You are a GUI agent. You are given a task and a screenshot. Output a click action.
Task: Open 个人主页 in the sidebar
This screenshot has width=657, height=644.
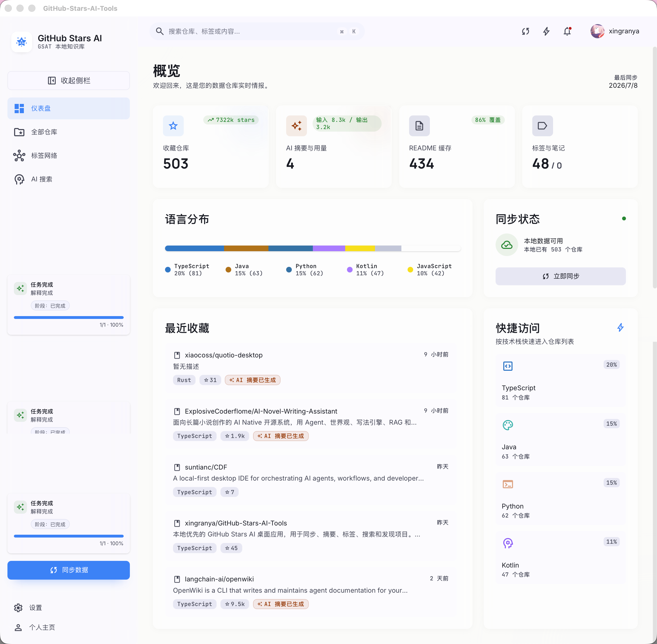[x=69, y=627]
